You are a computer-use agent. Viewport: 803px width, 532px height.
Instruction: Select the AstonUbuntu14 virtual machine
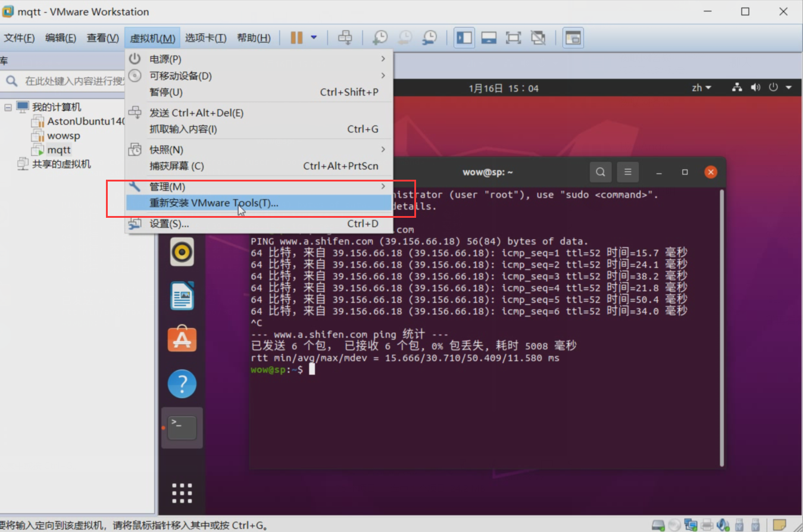coord(87,121)
